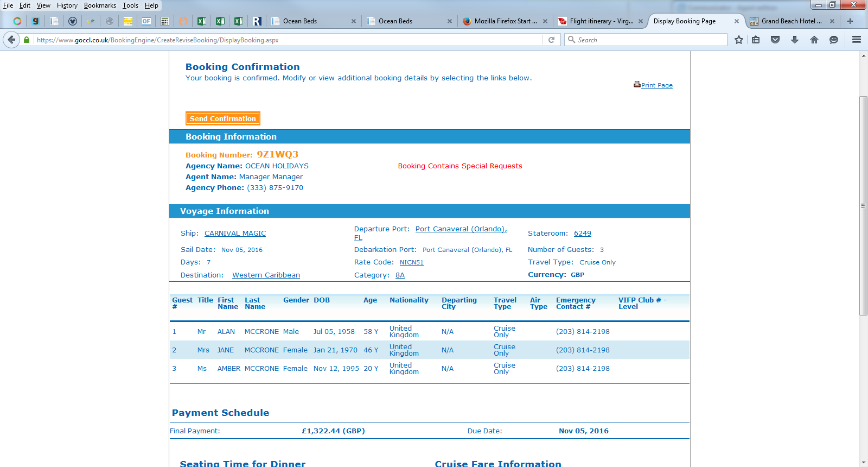Open the Western Caribbean destination link

click(x=266, y=275)
